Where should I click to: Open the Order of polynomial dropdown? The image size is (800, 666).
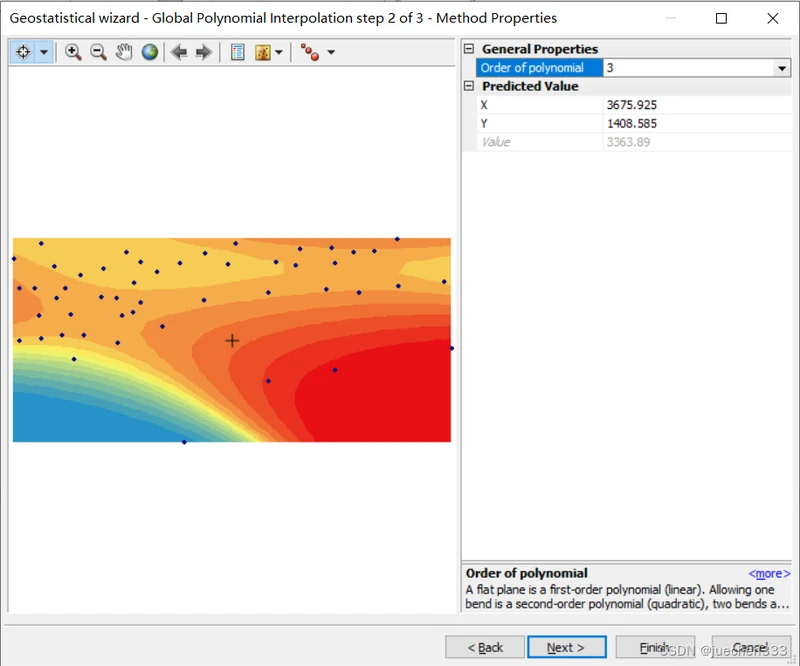782,68
